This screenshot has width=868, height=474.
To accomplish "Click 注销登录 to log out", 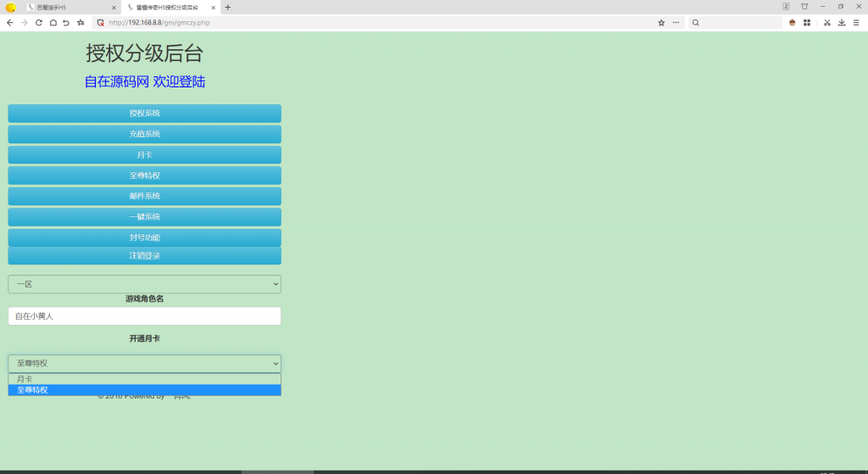I will pyautogui.click(x=144, y=255).
